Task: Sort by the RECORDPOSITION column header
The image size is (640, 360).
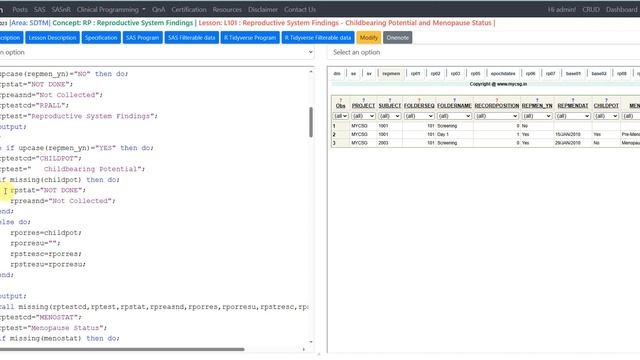Action: pyautogui.click(x=497, y=106)
